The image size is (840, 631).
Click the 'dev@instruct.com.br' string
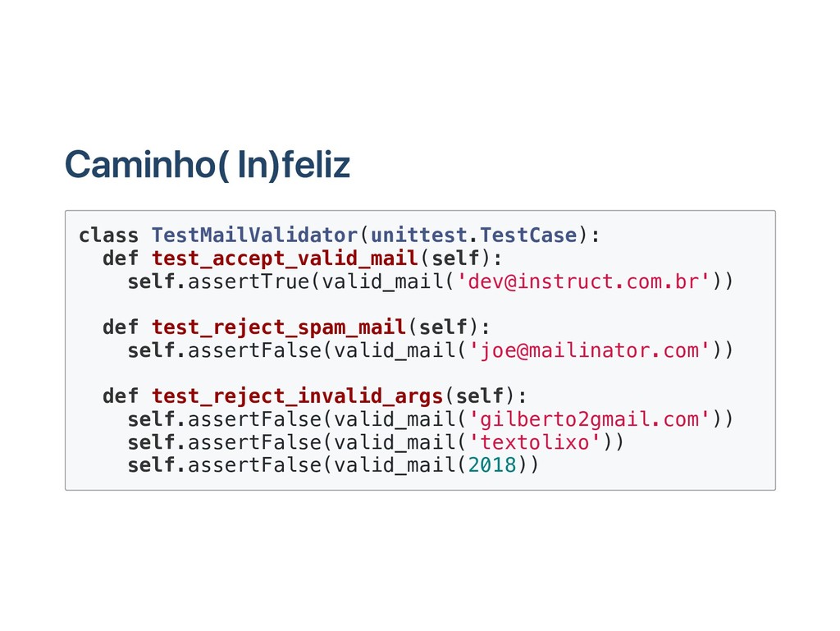click(x=583, y=281)
